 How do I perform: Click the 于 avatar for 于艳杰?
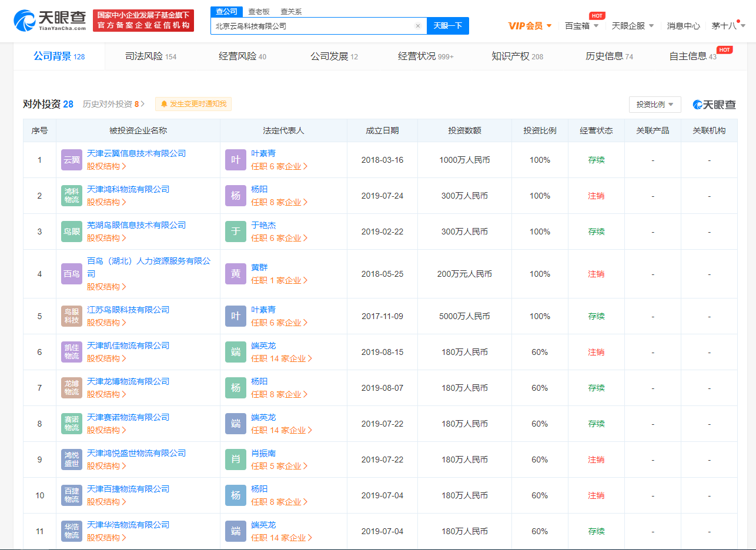pos(236,232)
